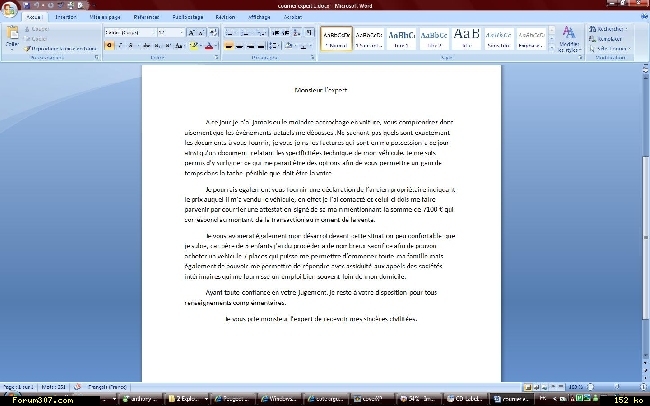This screenshot has height=406, width=650.
Task: Undo last action in quick access toolbar
Action: pyautogui.click(x=36, y=5)
